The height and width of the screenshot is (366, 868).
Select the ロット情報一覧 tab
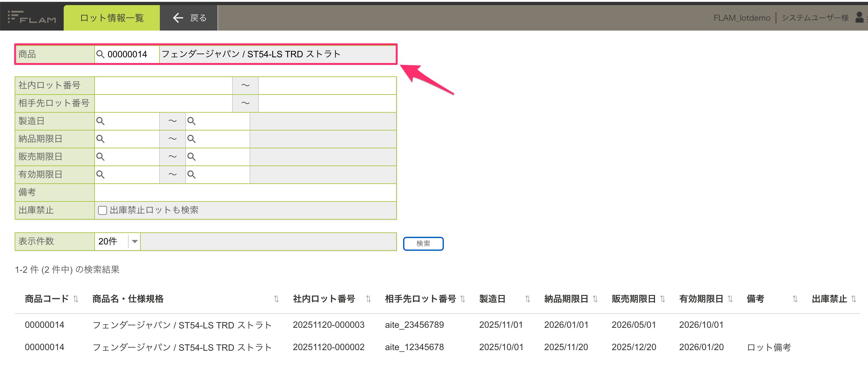[x=111, y=18]
